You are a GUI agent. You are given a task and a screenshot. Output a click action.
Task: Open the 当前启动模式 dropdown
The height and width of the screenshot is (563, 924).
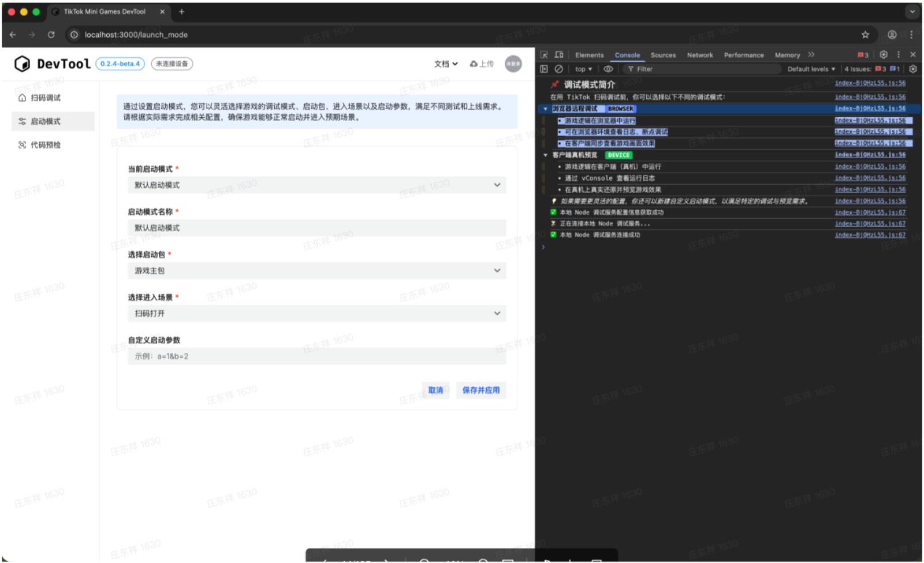pos(316,185)
